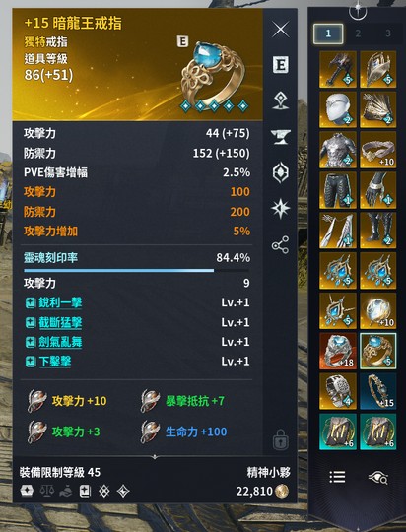This screenshot has width=406, height=532.
Task: Click the 靈魂刻印率 progress bar
Action: (136, 270)
